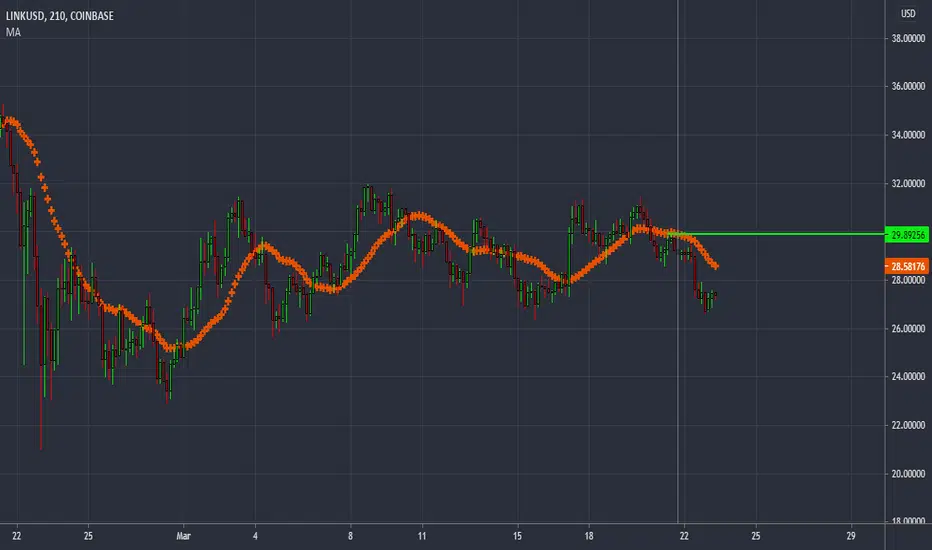Select the green horizontal ray at 29.89
932x550 pixels.
pyautogui.click(x=779, y=234)
